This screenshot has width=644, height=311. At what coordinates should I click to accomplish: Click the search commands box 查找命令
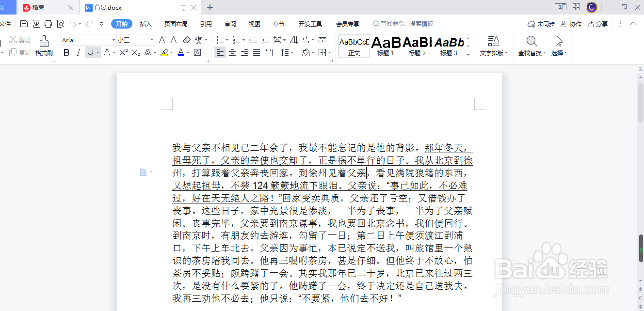(x=403, y=24)
